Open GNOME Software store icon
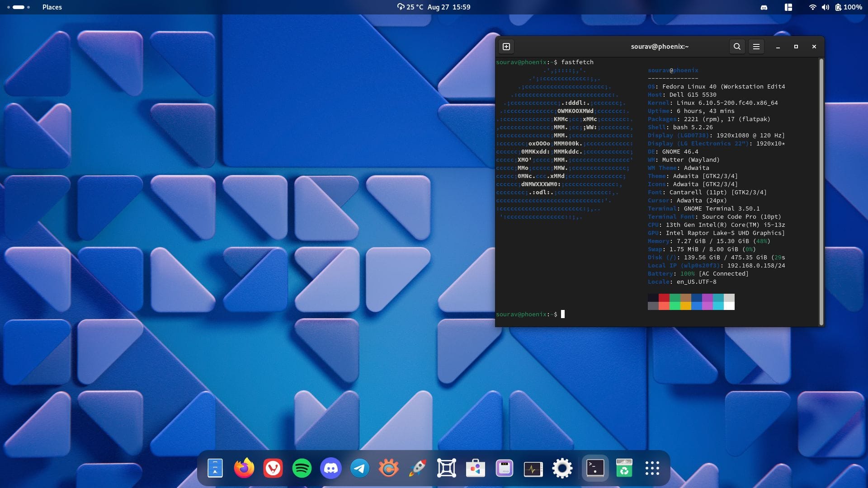 pos(476,468)
